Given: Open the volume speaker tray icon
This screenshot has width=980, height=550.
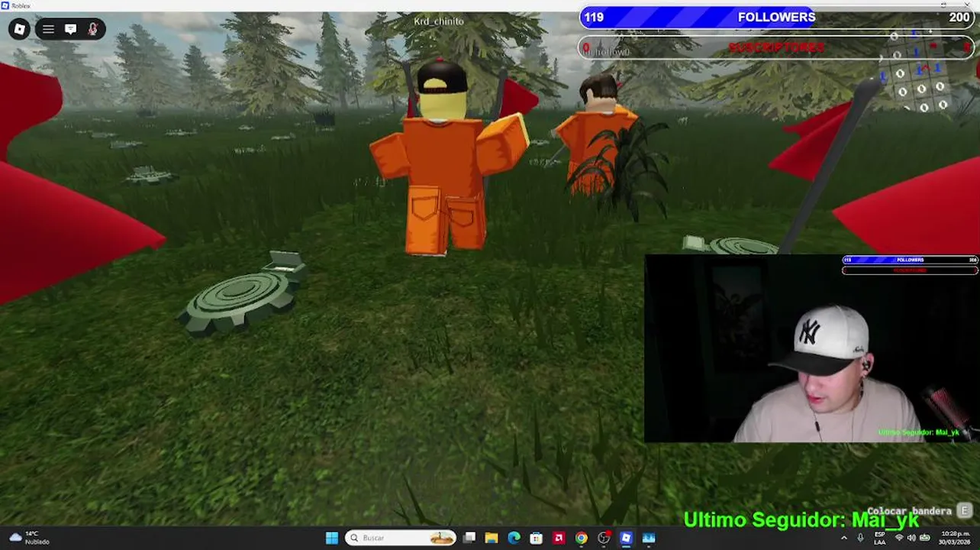Looking at the screenshot, I should [x=911, y=538].
